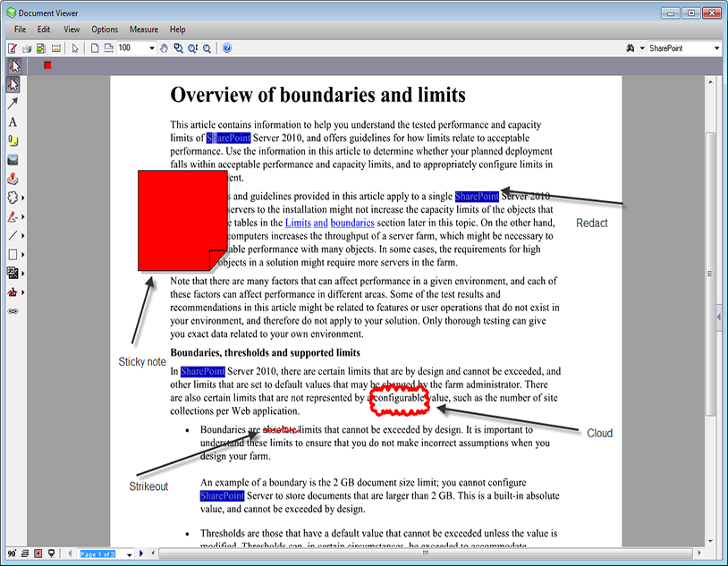Select the line drawing tool
This screenshot has width=728, height=566.
13,235
